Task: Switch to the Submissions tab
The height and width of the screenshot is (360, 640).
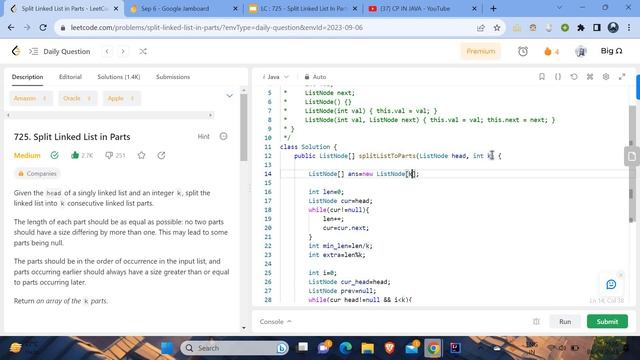Action: (173, 77)
